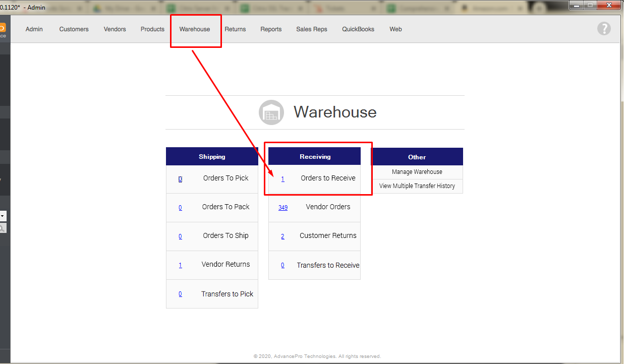Viewport: 624px width, 364px height.
Task: Click the Vendor Returns count link
Action: pyautogui.click(x=180, y=265)
